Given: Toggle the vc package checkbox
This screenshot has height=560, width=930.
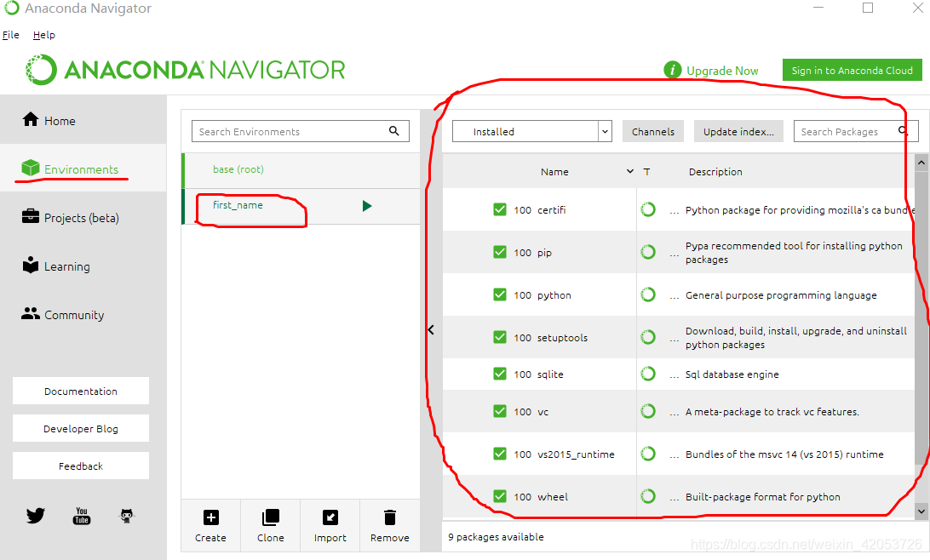Looking at the screenshot, I should coord(500,411).
